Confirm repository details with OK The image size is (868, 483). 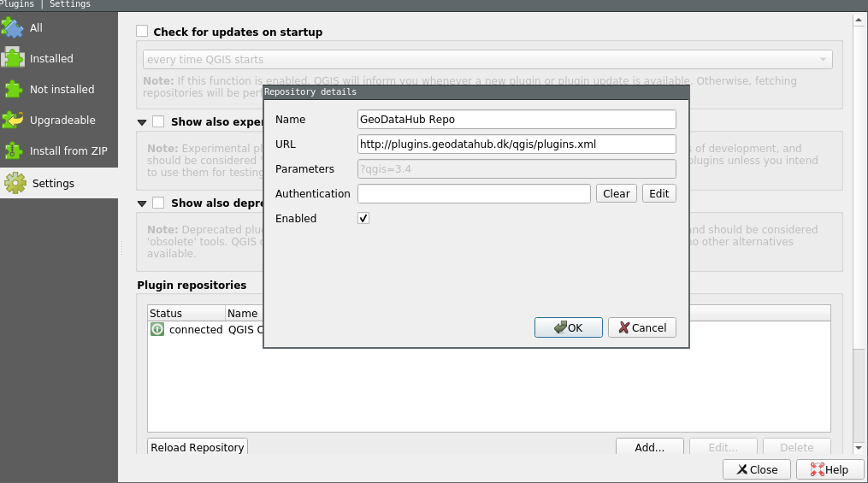point(568,327)
